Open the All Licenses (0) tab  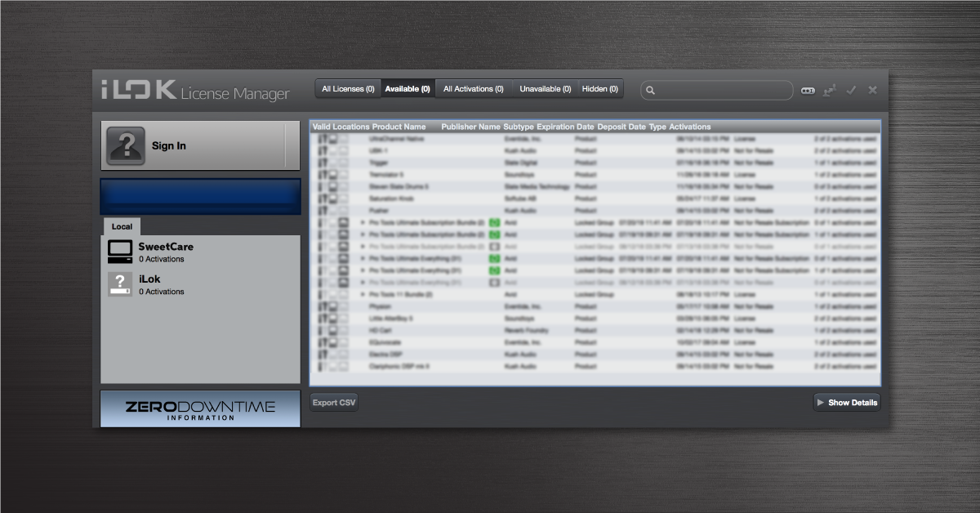(348, 89)
